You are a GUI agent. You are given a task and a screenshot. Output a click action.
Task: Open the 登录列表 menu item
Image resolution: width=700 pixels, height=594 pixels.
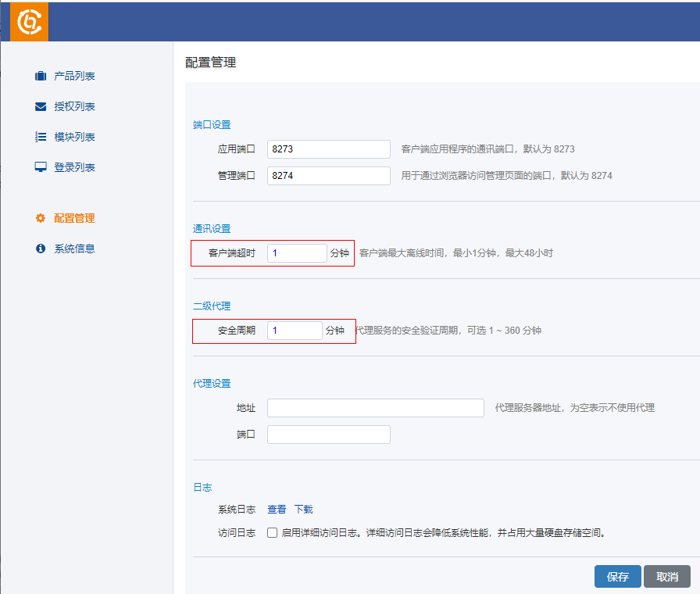[74, 168]
